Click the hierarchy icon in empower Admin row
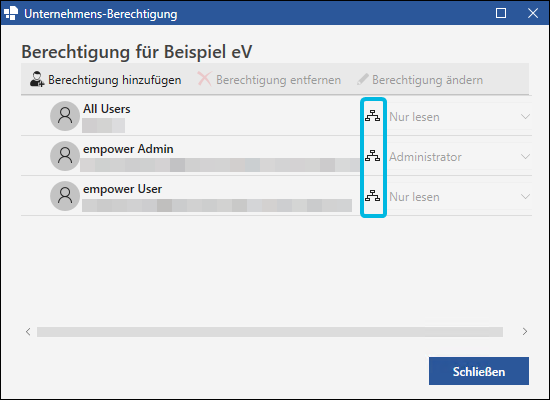Viewport: 550px width, 400px height. point(372,156)
